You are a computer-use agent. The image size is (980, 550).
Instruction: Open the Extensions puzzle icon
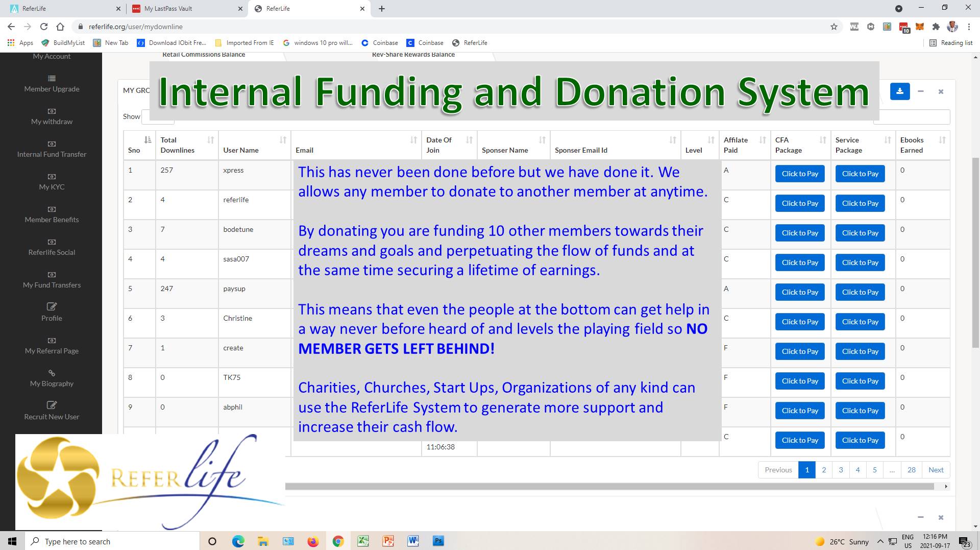[x=936, y=27]
